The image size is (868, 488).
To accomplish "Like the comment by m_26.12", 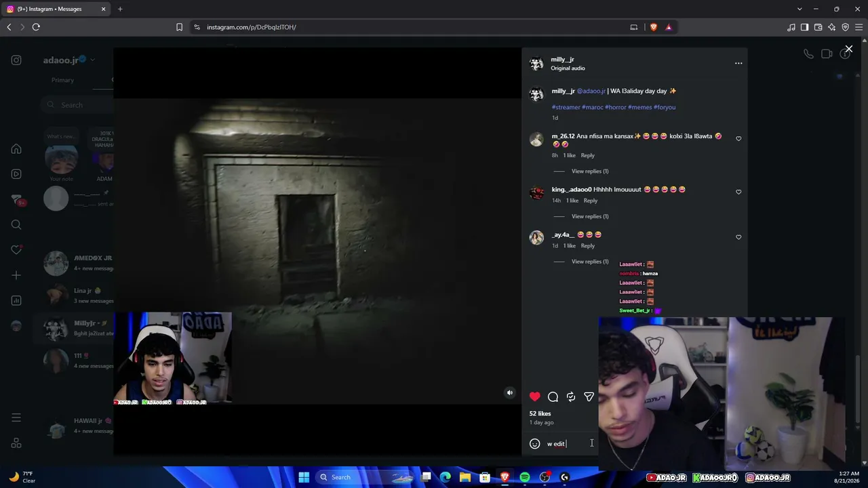I will pyautogui.click(x=738, y=138).
